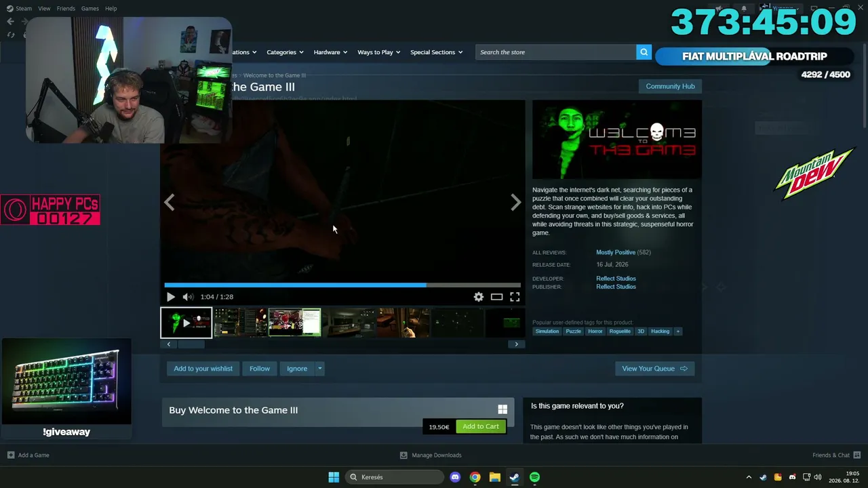This screenshot has width=868, height=488.
Task: Select the third screenshot thumbnail
Action: [x=295, y=323]
